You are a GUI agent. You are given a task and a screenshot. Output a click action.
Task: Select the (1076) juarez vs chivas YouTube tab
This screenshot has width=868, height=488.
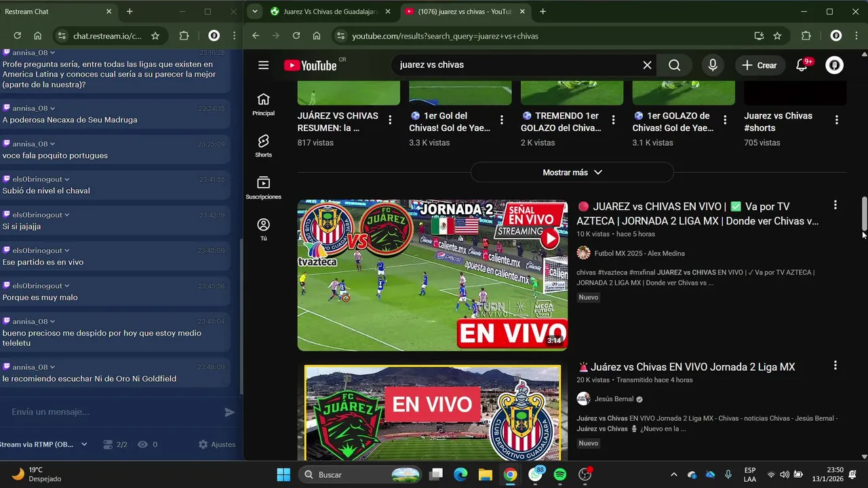(x=465, y=12)
